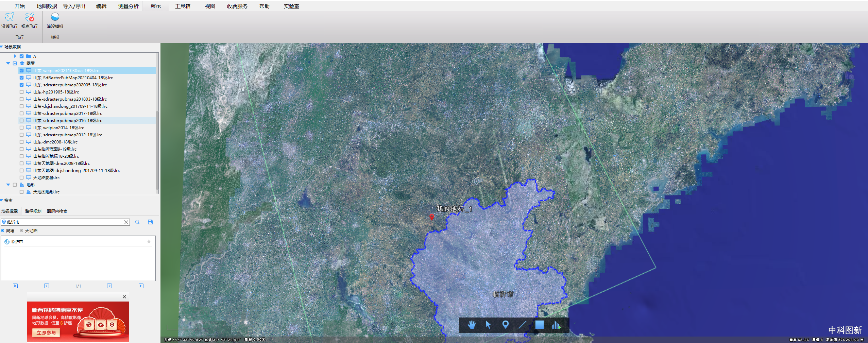The width and height of the screenshot is (868, 343).
Task: Select layer 山东临沂底图9-19级.lrc row
Action: coord(87,149)
